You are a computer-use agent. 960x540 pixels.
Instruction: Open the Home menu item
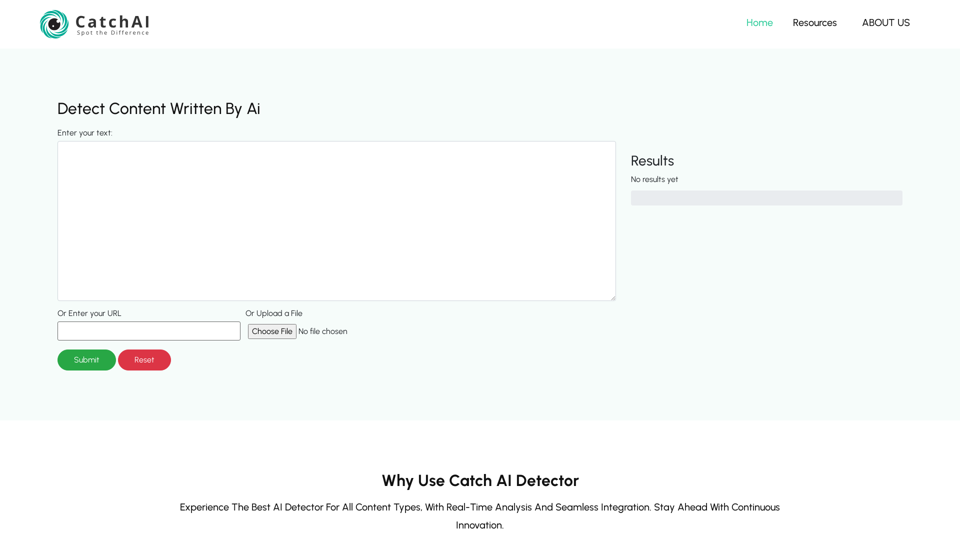pyautogui.click(x=759, y=23)
